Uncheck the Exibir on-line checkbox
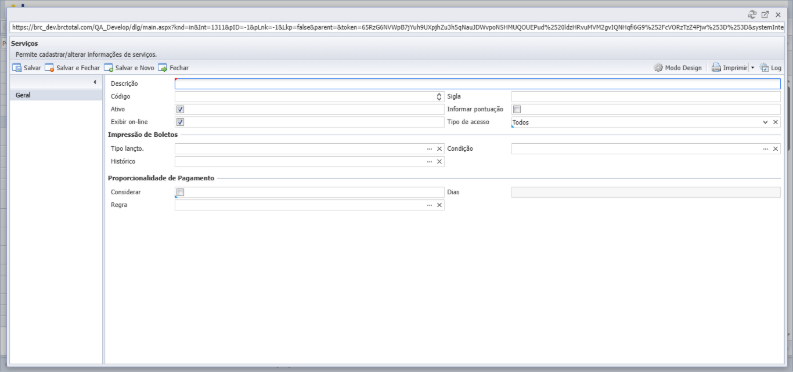Image resolution: width=793 pixels, height=372 pixels. (x=180, y=122)
